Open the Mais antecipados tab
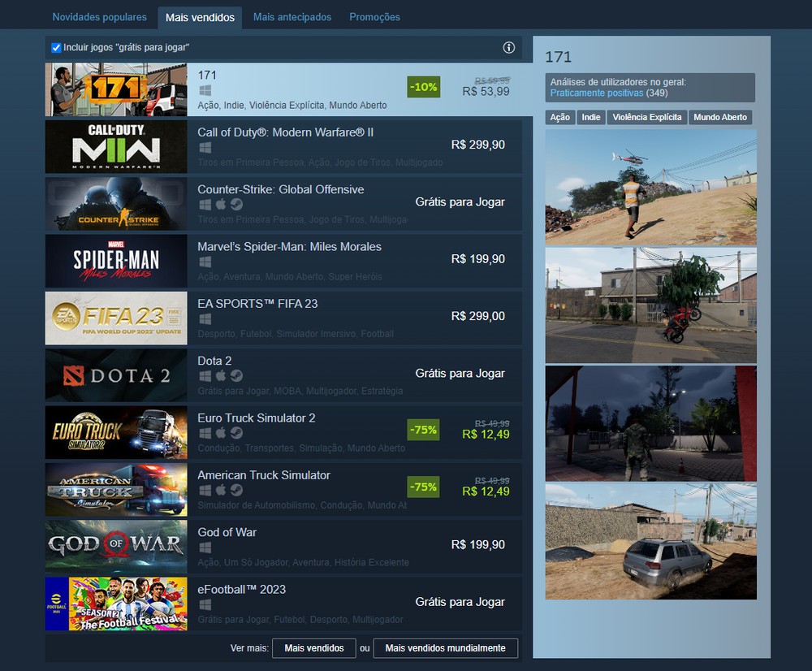Viewport: 812px width, 671px height. 292,17
